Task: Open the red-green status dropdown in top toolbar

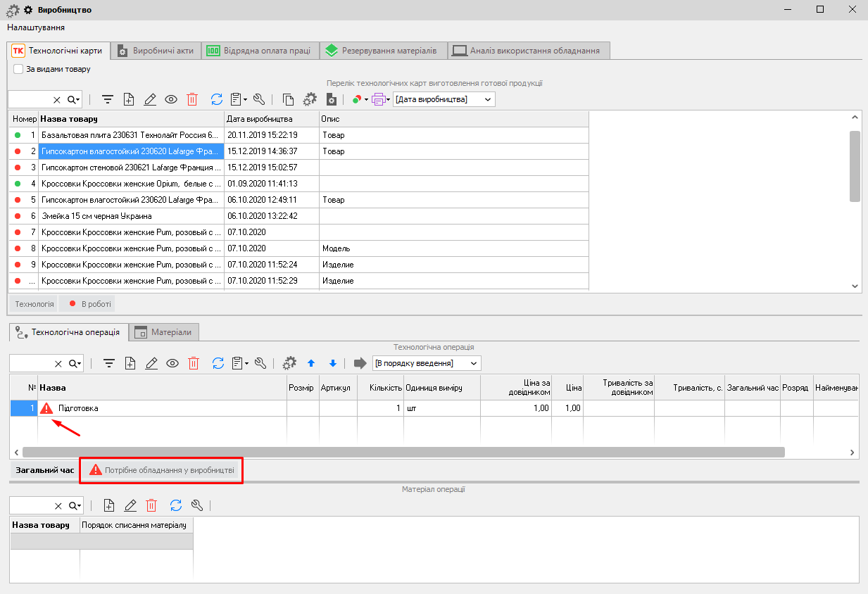Action: [x=360, y=100]
